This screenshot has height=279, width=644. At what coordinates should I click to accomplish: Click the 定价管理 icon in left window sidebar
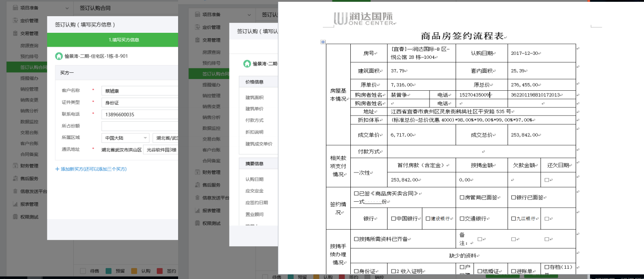tap(15, 20)
